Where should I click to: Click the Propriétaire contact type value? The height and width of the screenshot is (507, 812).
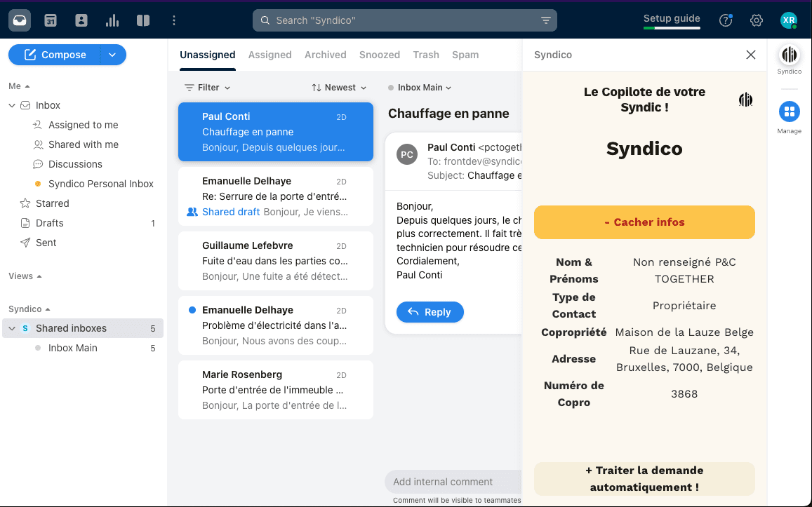pyautogui.click(x=684, y=306)
